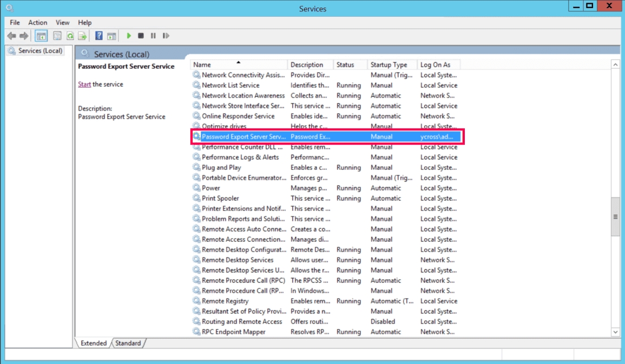The width and height of the screenshot is (625, 364).
Task: Select Services (Local) in the left tree
Action: (x=39, y=50)
